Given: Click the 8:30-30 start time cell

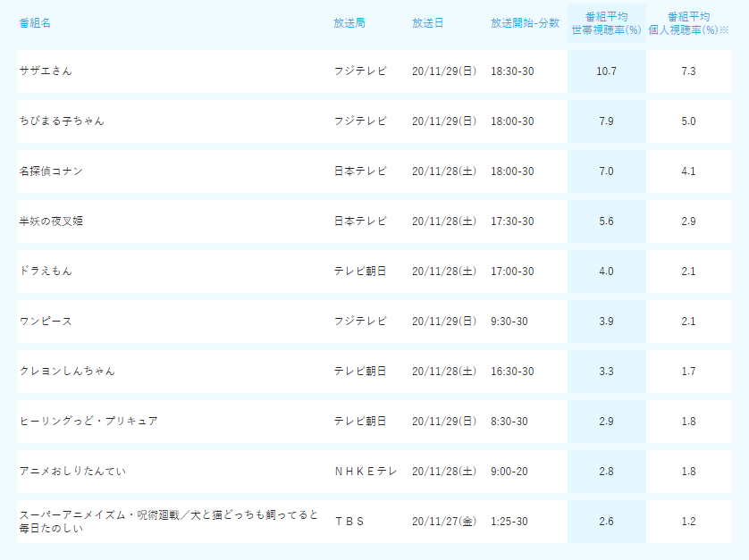Looking at the screenshot, I should (509, 421).
